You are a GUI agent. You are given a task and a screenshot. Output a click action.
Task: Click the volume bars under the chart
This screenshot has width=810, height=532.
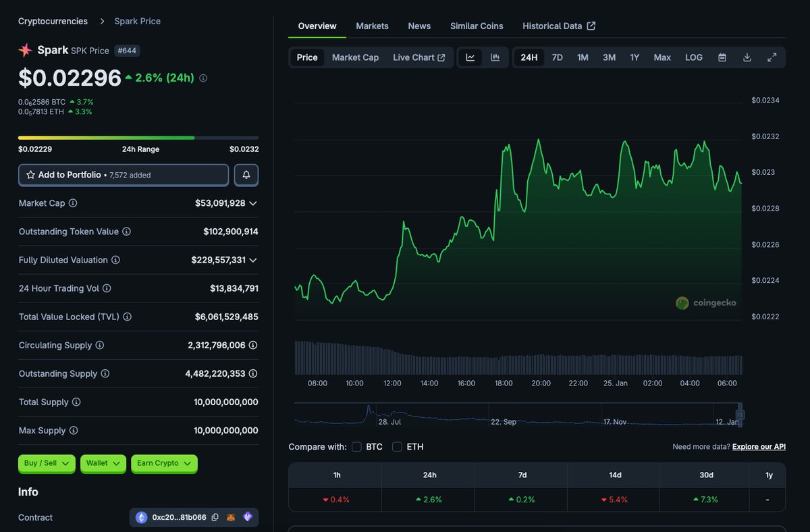point(518,358)
